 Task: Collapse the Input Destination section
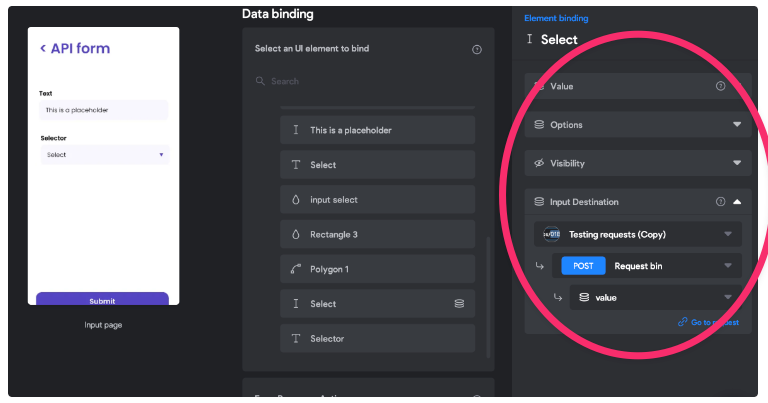tap(737, 202)
